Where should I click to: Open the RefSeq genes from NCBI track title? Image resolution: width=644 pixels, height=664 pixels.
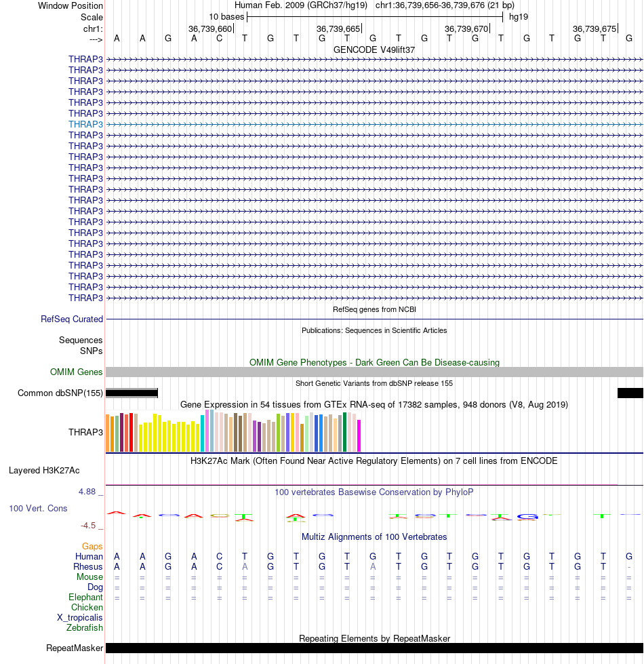[x=374, y=309]
